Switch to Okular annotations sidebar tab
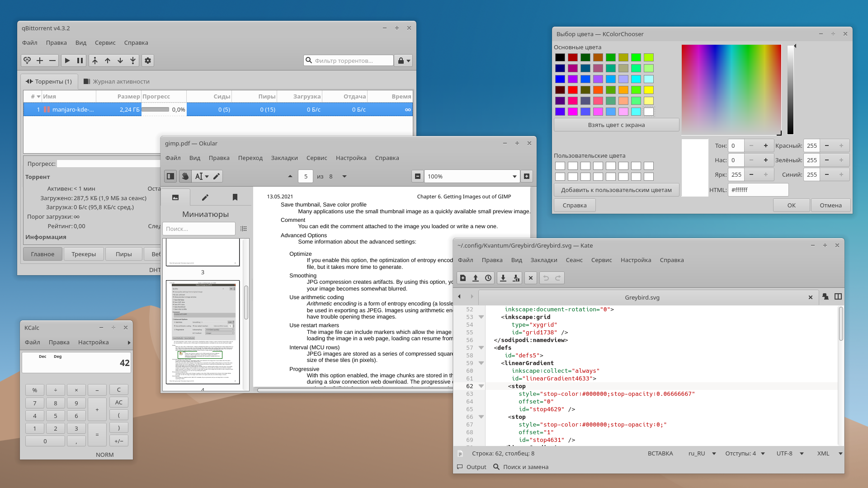 pos(205,197)
